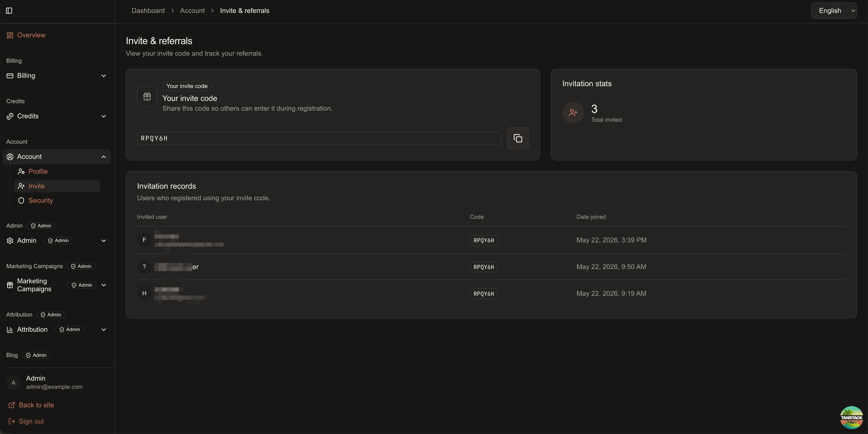Click the Credits coins icon
The width and height of the screenshot is (868, 434).
[x=10, y=116]
